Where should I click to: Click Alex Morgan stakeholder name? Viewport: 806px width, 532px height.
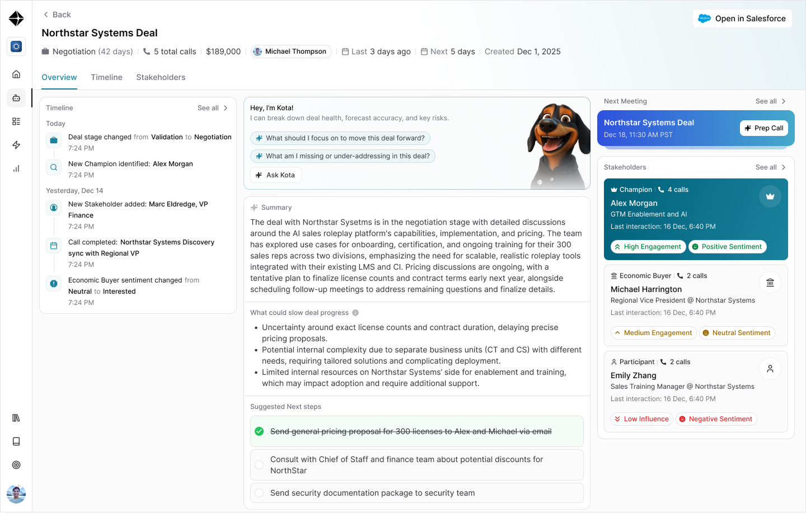[x=634, y=203]
